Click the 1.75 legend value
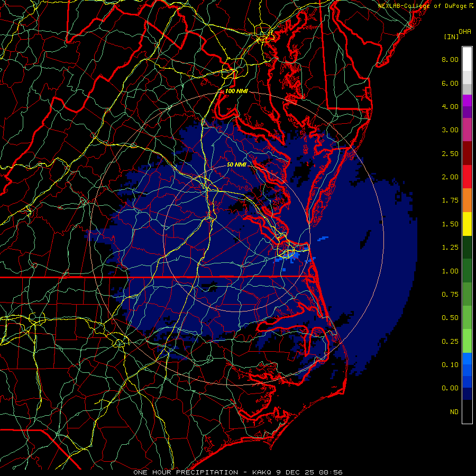476x476 pixels. coord(450,200)
